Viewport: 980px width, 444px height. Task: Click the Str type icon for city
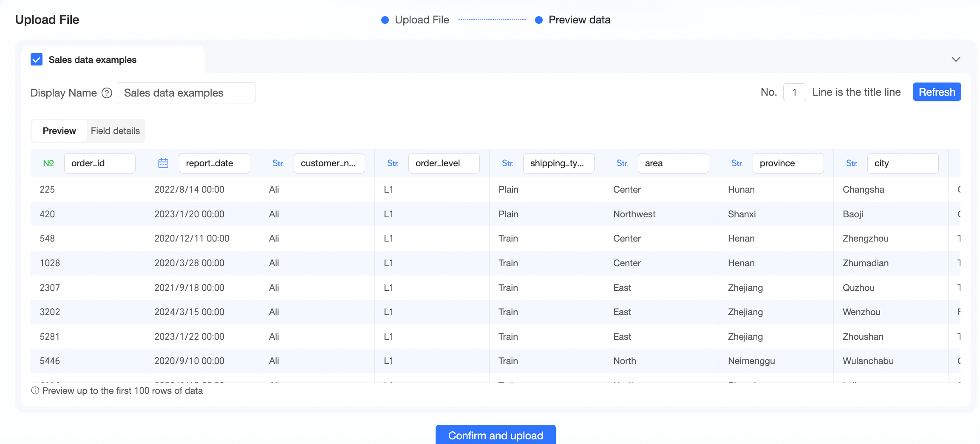coord(852,163)
